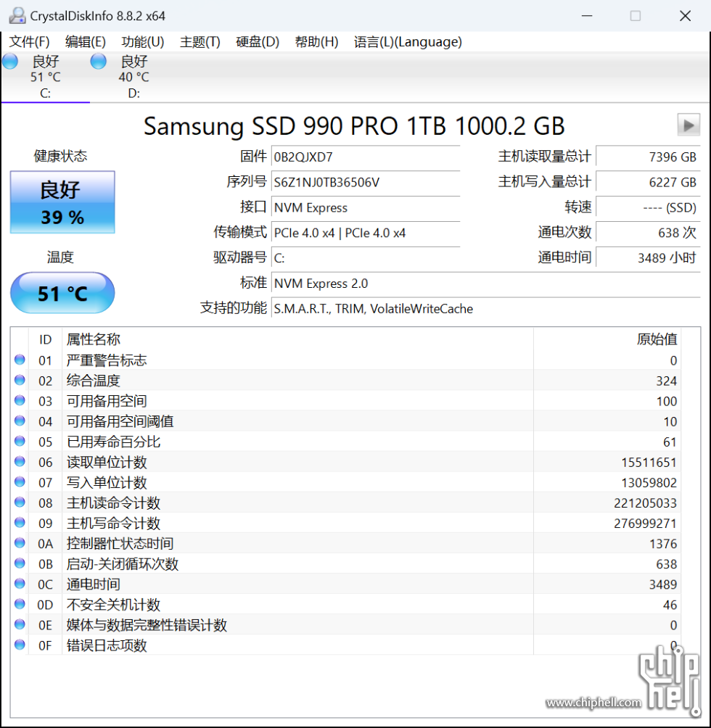
Task: Close the CrystalDiskInfo window
Action: point(685,16)
